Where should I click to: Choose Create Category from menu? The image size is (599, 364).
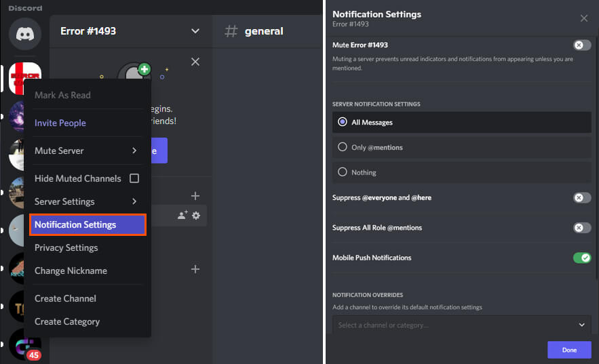[x=67, y=322]
